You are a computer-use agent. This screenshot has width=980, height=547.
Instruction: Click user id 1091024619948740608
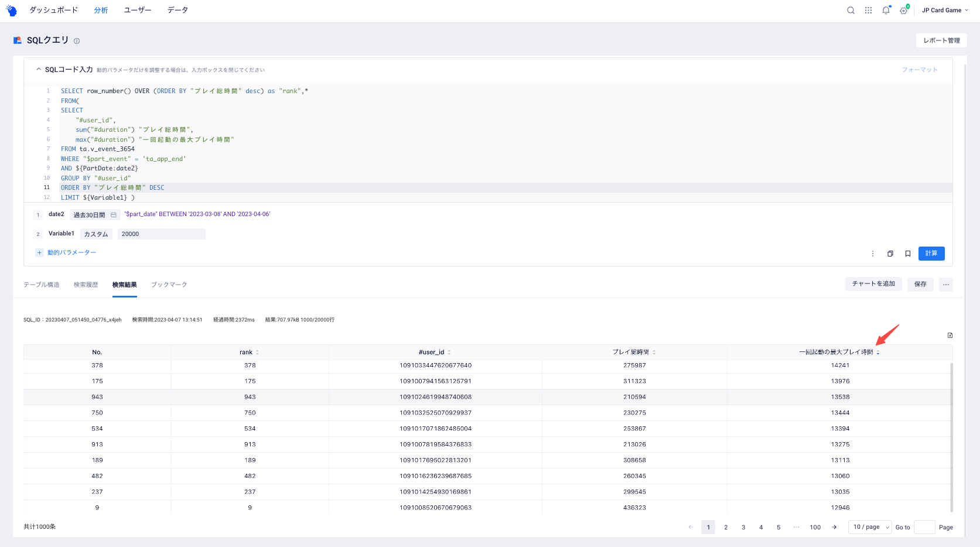click(435, 397)
